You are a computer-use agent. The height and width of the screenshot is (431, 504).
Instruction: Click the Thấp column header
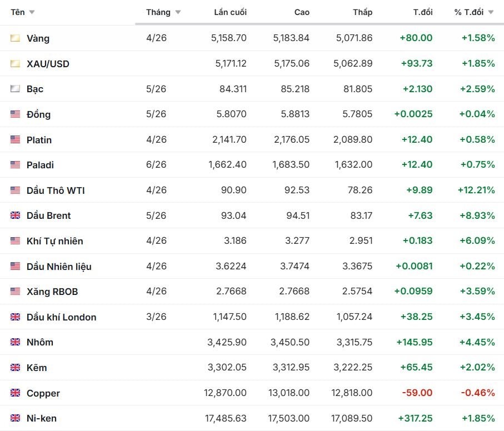click(x=362, y=12)
